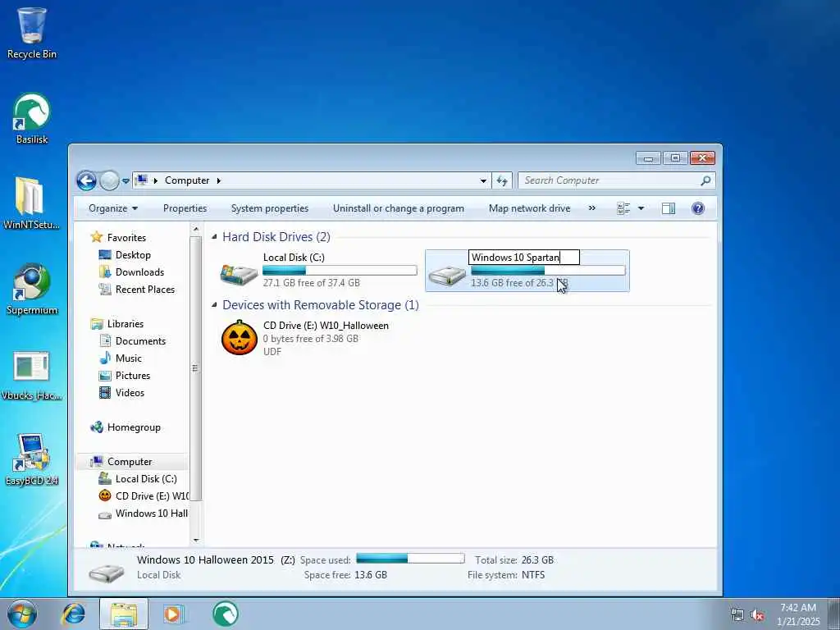Screen dimensions: 840x630
Task: Click the Space used bar in details pane
Action: (x=410, y=559)
